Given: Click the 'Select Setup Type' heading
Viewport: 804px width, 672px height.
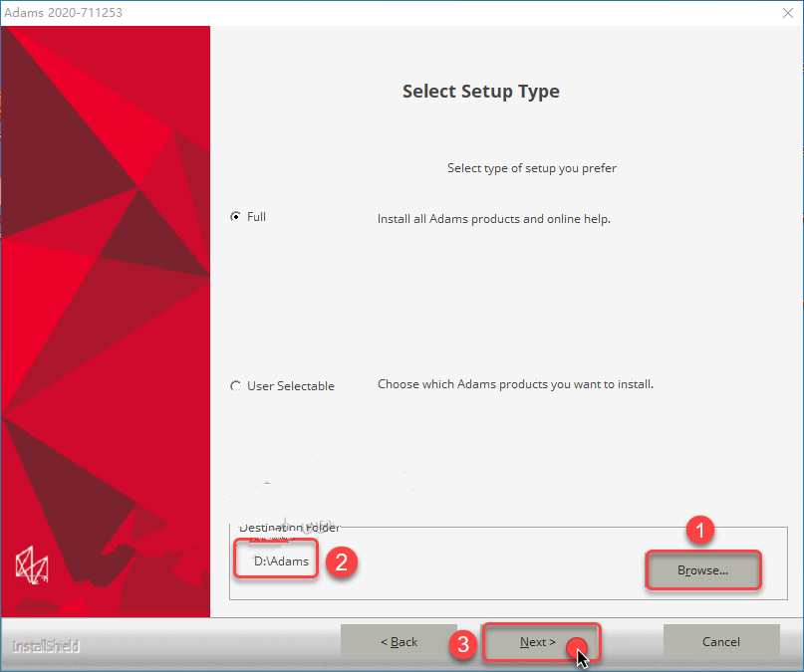Looking at the screenshot, I should (x=480, y=92).
